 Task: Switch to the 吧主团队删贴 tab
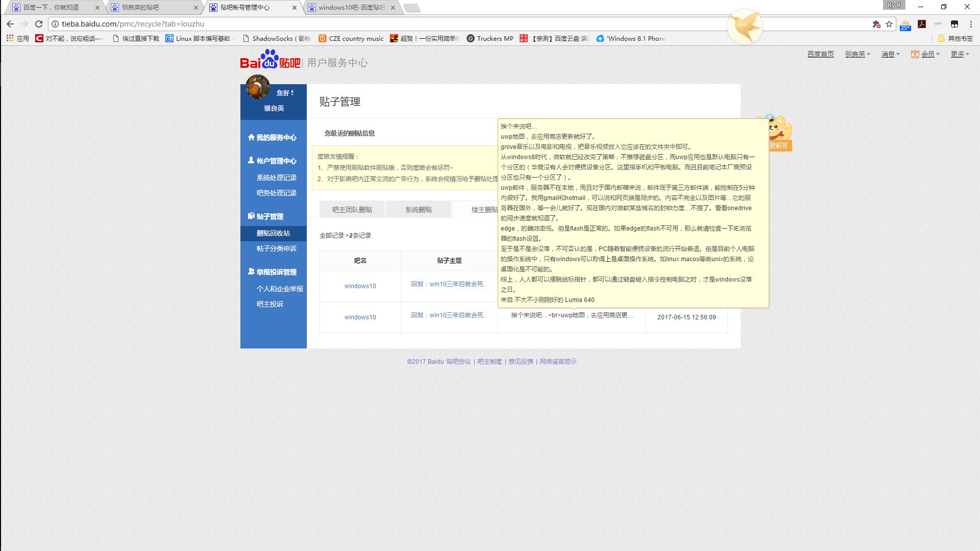[x=352, y=210]
